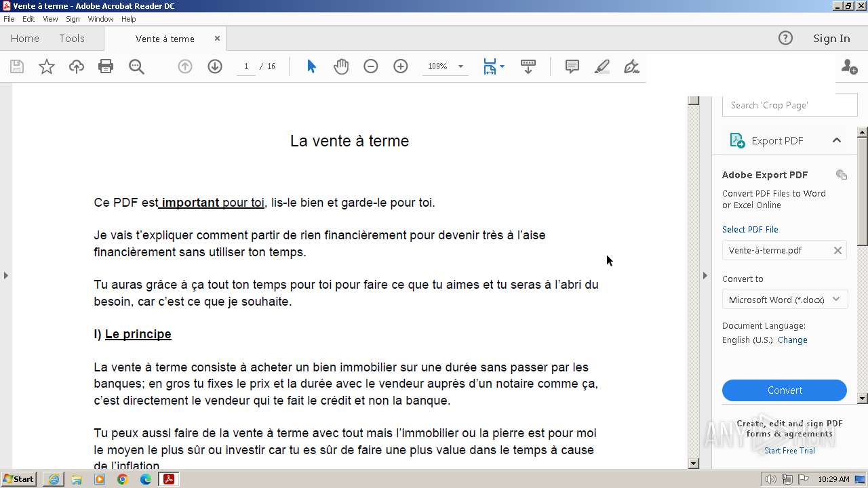
Task: Choose the Selection arrow tool
Action: coord(311,66)
